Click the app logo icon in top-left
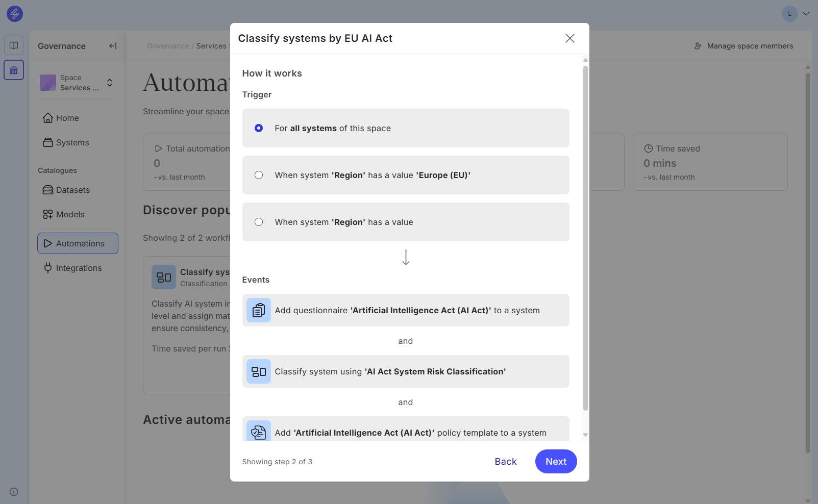Viewport: 818px width, 504px height. point(15,14)
